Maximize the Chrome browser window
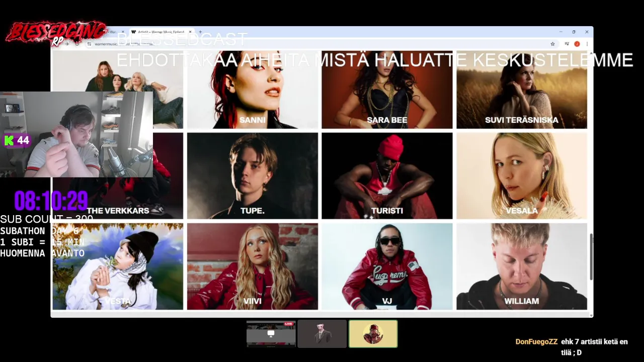Image resolution: width=644 pixels, height=362 pixels. 574,32
